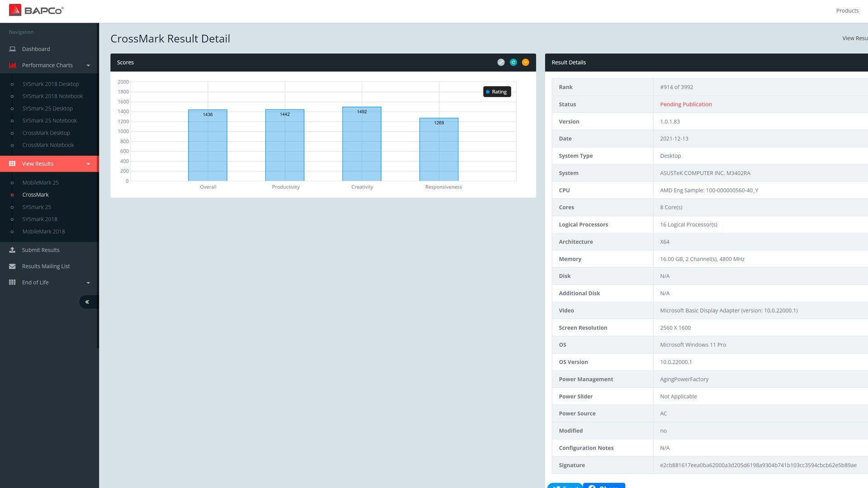The height and width of the screenshot is (488, 868).
Task: Expand the End of Life menu arrow
Action: point(88,283)
